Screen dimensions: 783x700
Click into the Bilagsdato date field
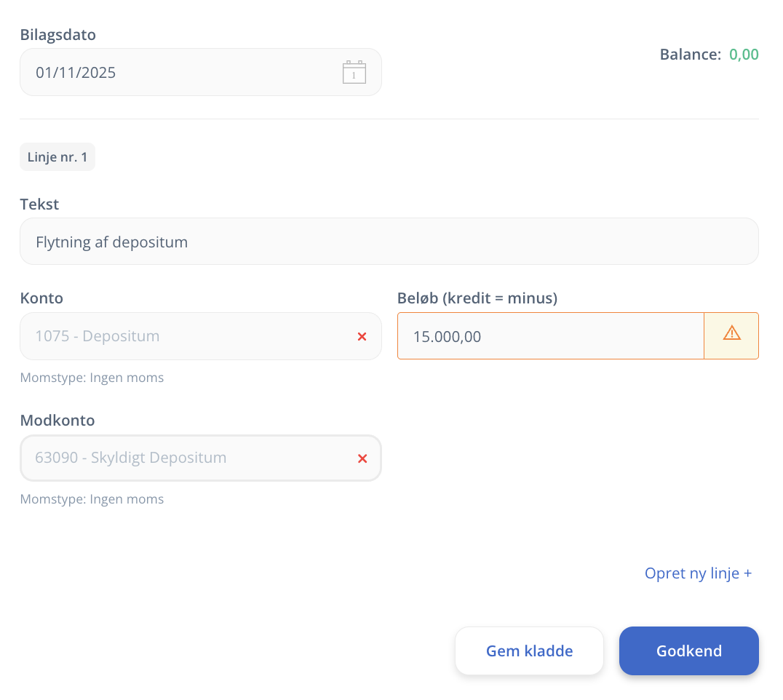[182, 72]
